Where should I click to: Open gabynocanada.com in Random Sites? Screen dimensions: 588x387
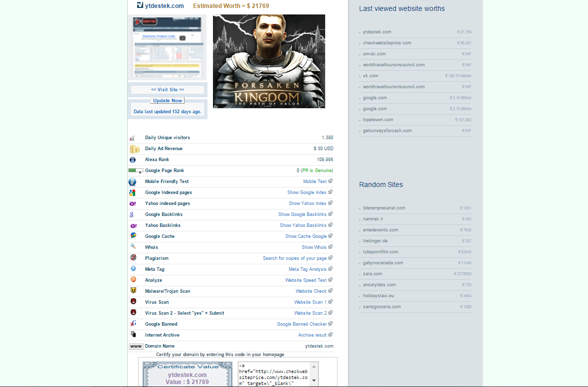click(x=383, y=263)
